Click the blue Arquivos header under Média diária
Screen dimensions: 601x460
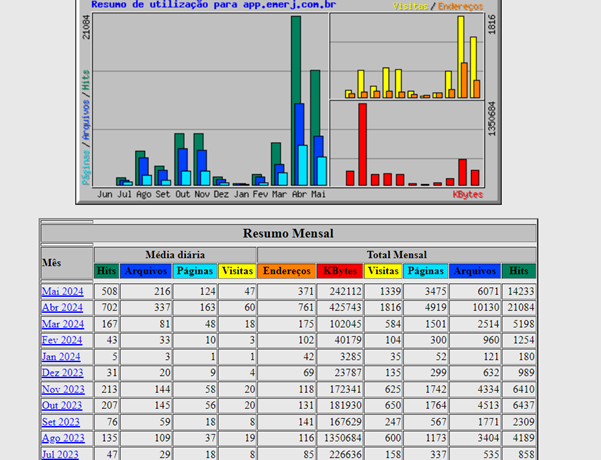[146, 271]
